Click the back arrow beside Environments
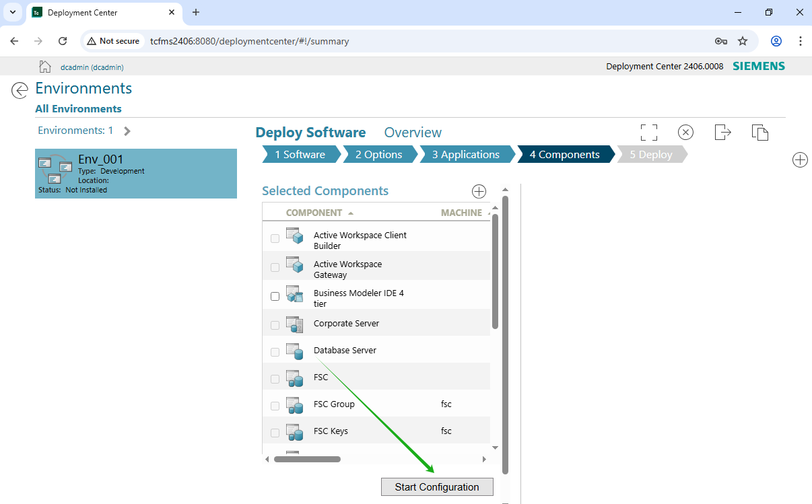Viewport: 812px width, 504px height. click(20, 90)
